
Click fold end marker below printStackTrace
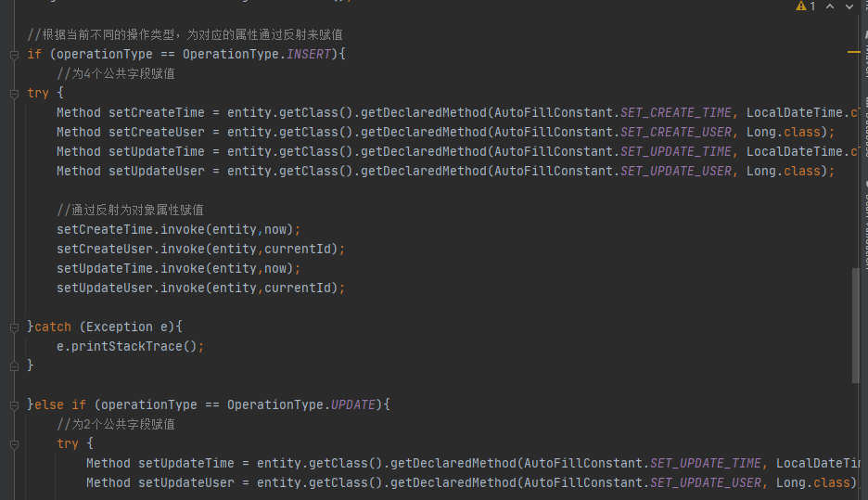click(x=14, y=365)
